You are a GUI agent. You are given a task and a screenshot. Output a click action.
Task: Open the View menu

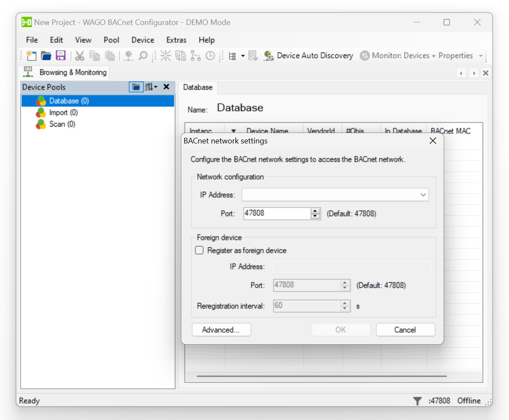(83, 40)
